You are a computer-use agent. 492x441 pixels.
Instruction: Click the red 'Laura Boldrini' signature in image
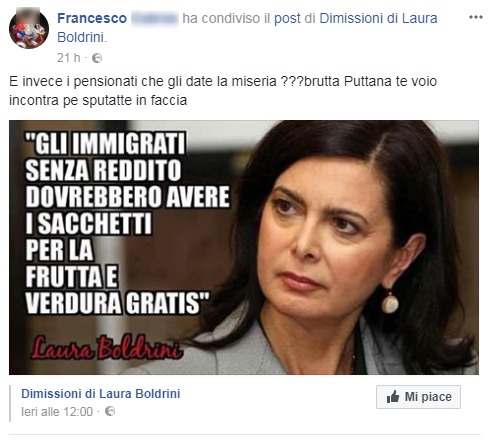107,347
